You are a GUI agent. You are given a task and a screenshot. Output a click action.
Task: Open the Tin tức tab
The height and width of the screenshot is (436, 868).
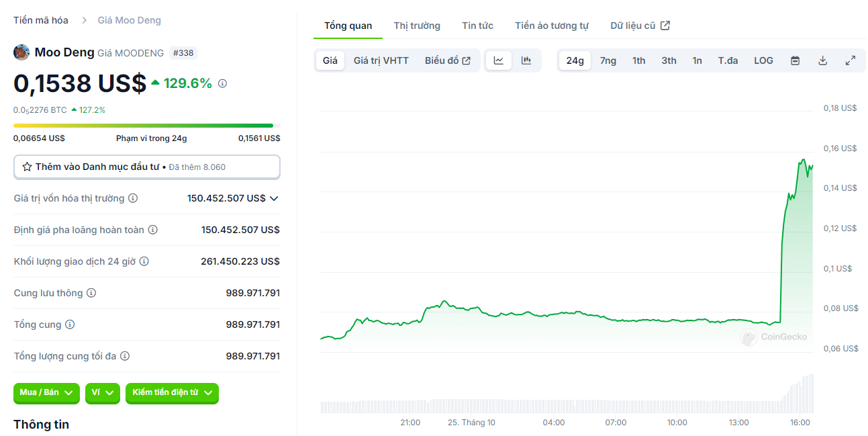477,25
